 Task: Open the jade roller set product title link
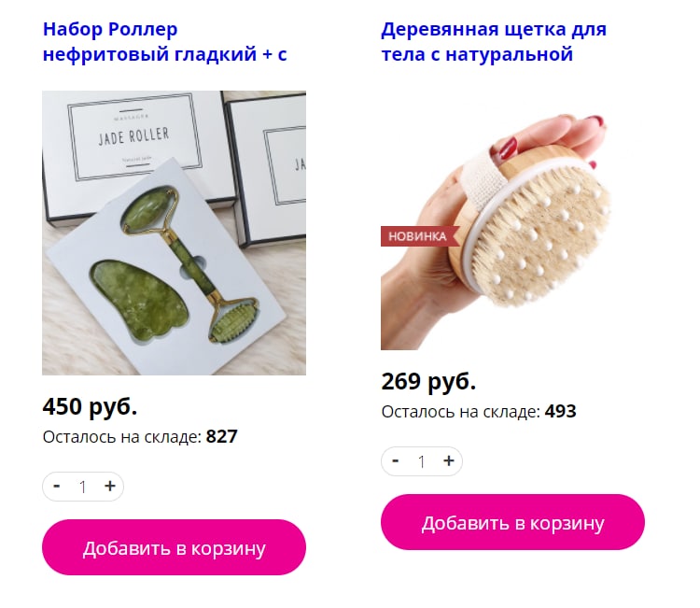164,41
